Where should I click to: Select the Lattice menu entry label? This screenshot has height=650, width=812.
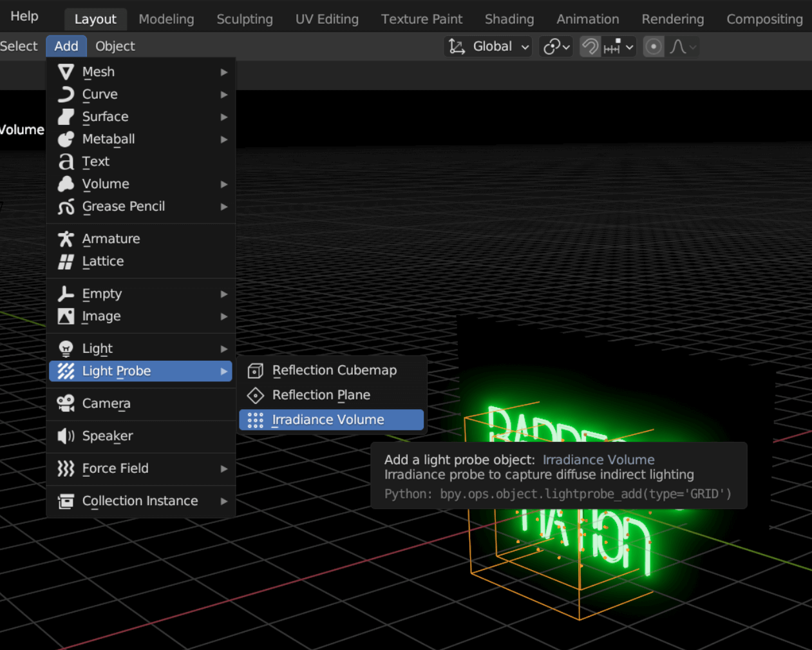coord(103,262)
